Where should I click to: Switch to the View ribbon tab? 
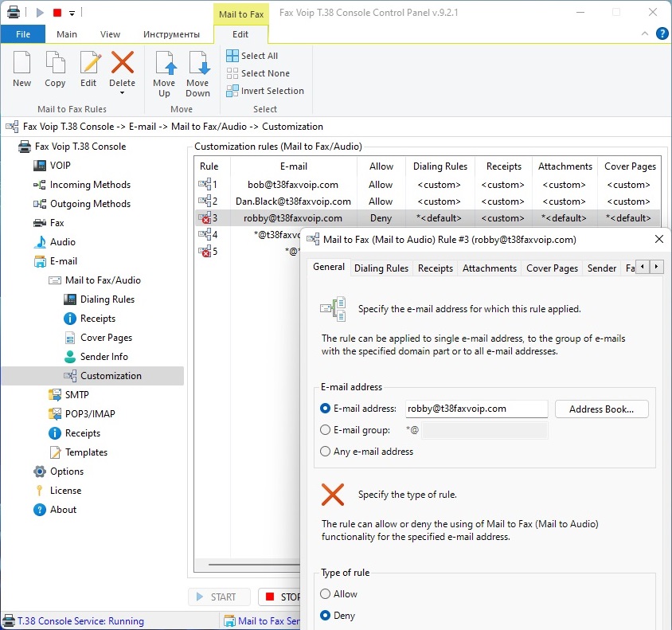pos(110,34)
